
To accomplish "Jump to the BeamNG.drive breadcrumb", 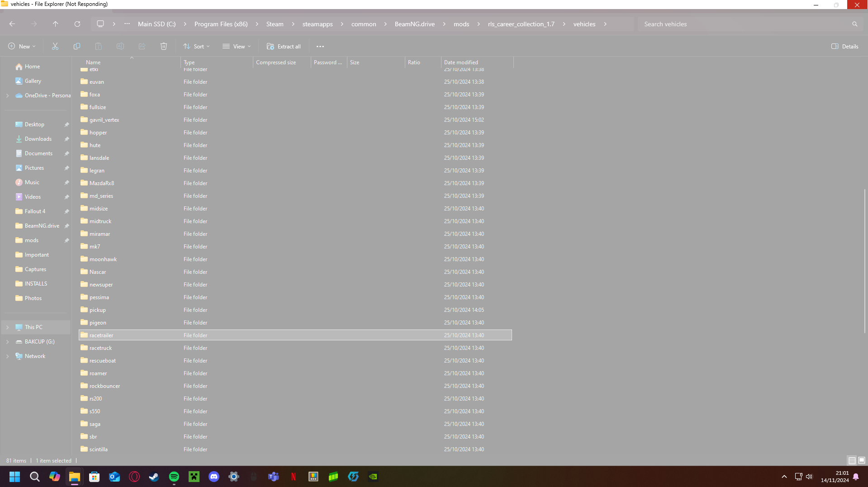I will [414, 24].
